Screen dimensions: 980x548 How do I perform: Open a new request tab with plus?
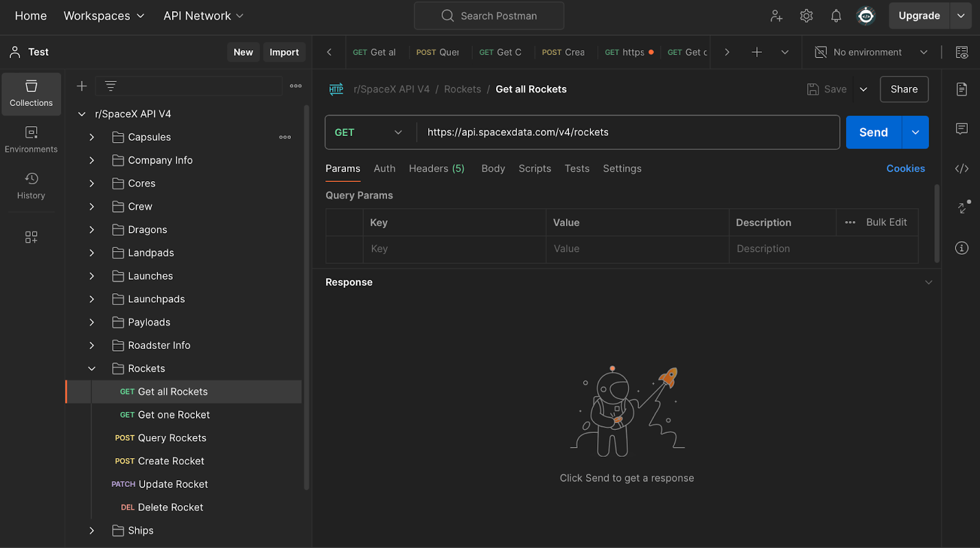click(757, 52)
